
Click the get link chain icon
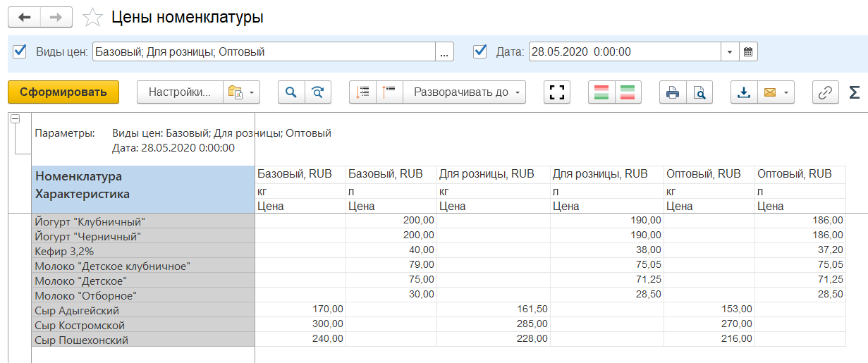pos(824,92)
